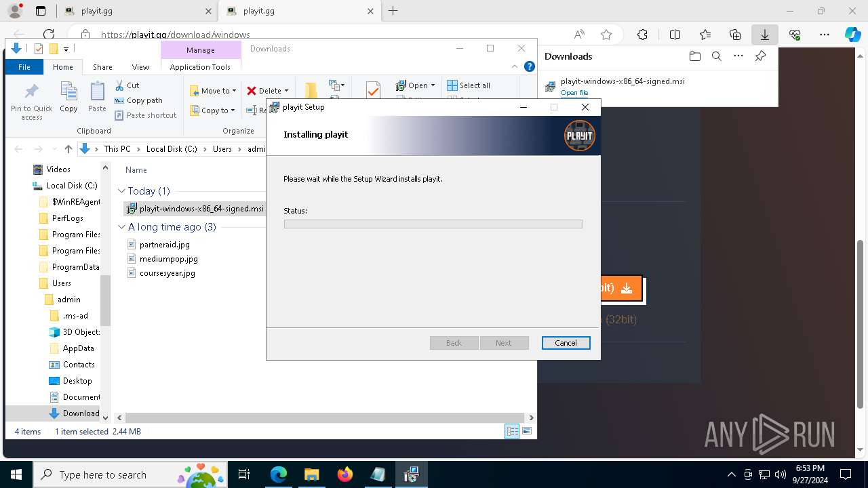This screenshot has height=488, width=868.
Task: Select coursesyear.jpg file
Action: click(x=167, y=273)
